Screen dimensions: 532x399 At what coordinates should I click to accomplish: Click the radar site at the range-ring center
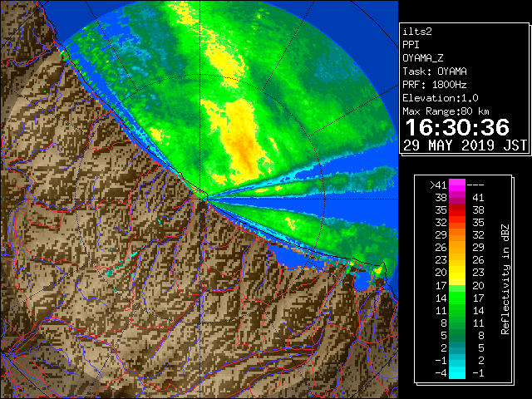tap(200, 199)
